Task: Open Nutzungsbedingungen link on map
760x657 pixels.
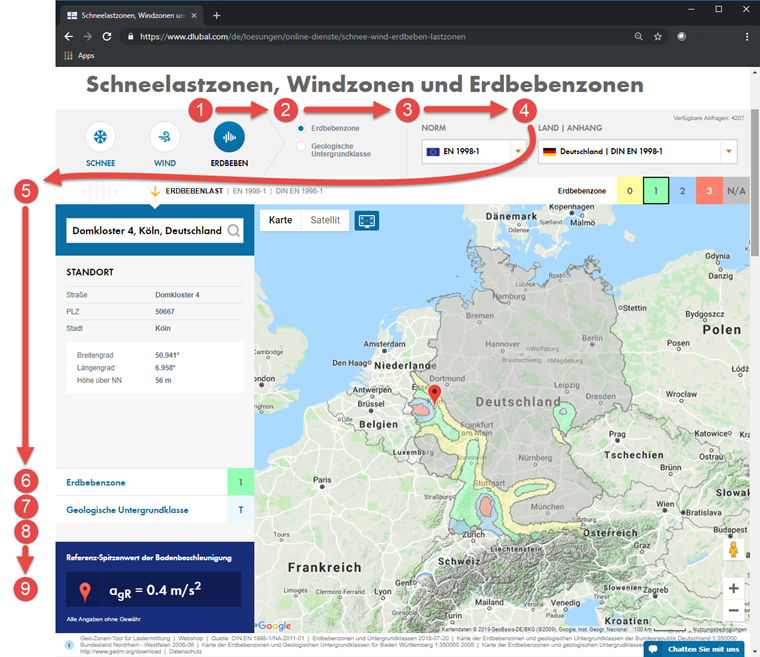Action: click(x=719, y=629)
